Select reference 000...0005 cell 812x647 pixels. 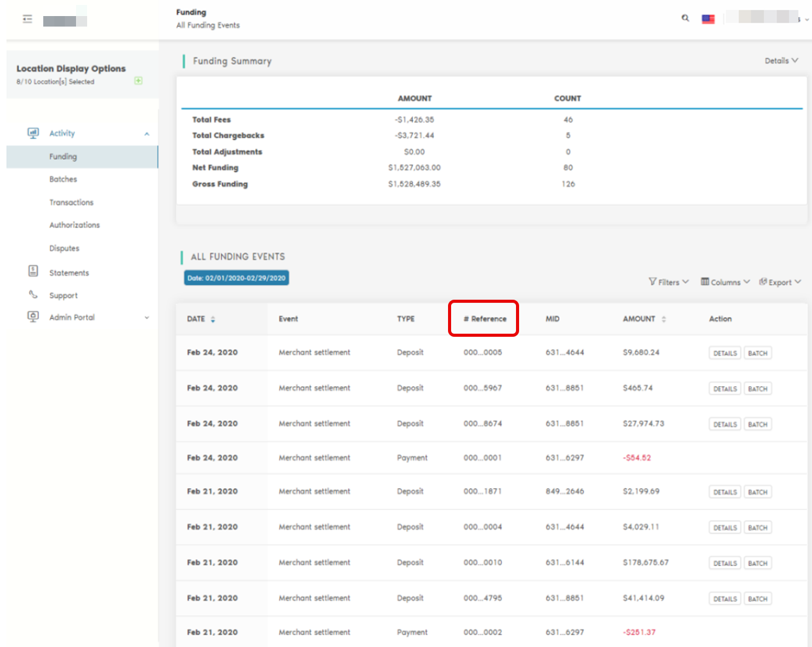(483, 352)
